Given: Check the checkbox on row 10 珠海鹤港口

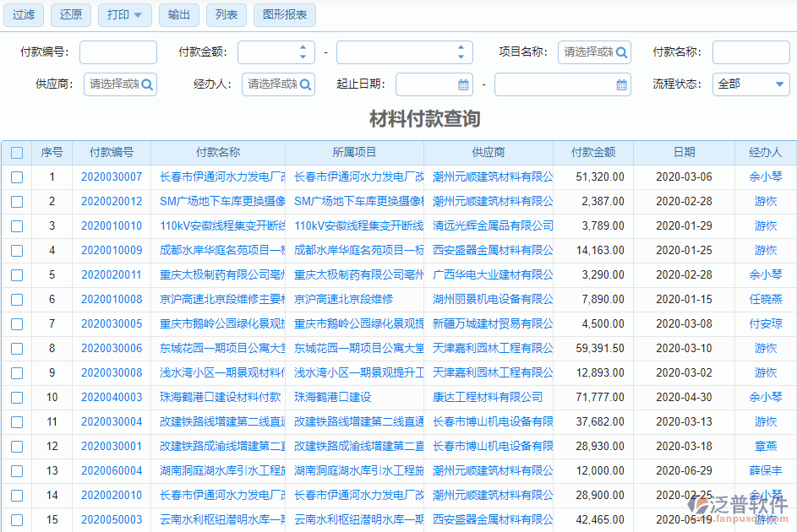Looking at the screenshot, I should [x=18, y=397].
